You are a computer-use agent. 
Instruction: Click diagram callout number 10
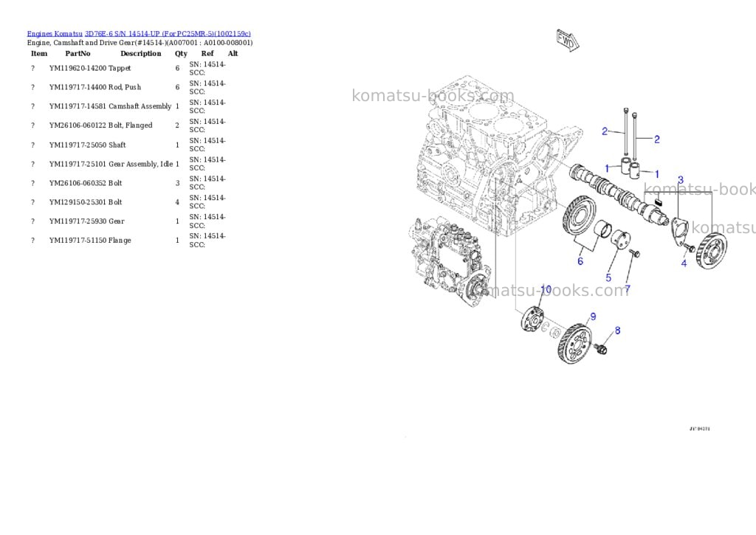546,290
